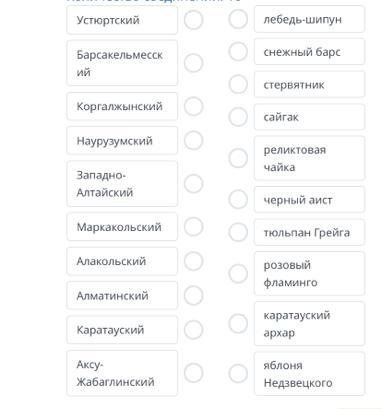Select the radio button beside Барсакельмесский
This screenshot has height=409, width=382.
[x=193, y=63]
